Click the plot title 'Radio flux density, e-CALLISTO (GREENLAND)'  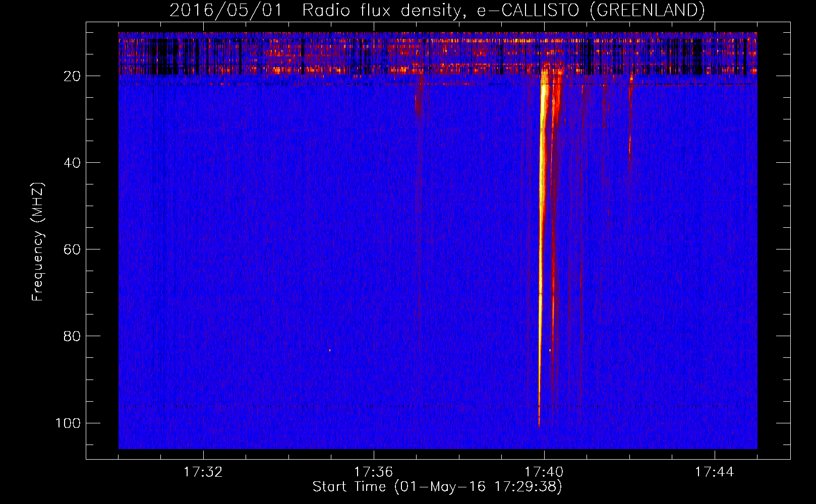(503, 10)
